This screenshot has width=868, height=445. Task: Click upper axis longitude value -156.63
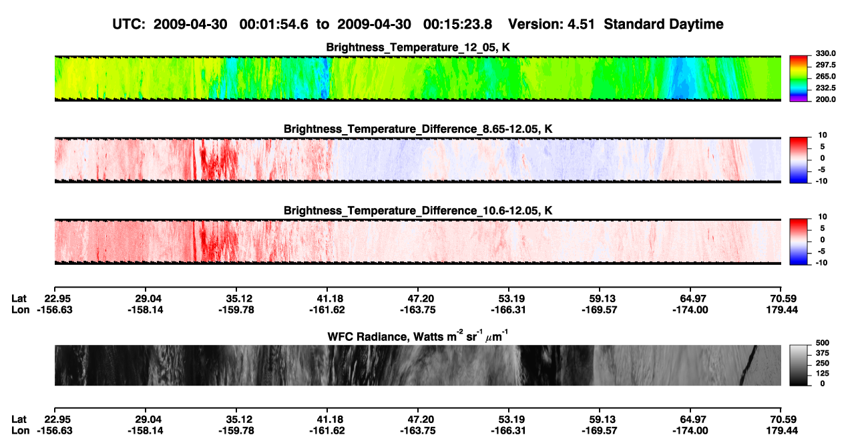click(x=56, y=310)
